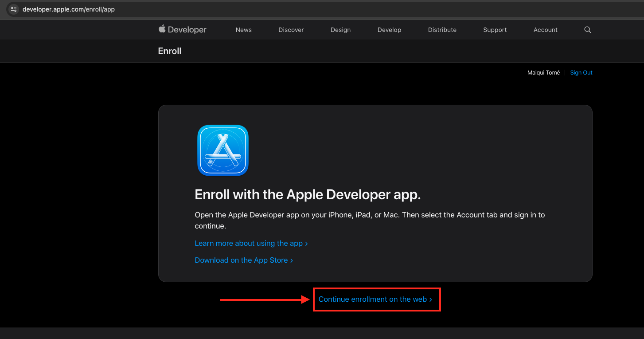The image size is (644, 339).
Task: Open the Distribute menu item
Action: (442, 30)
